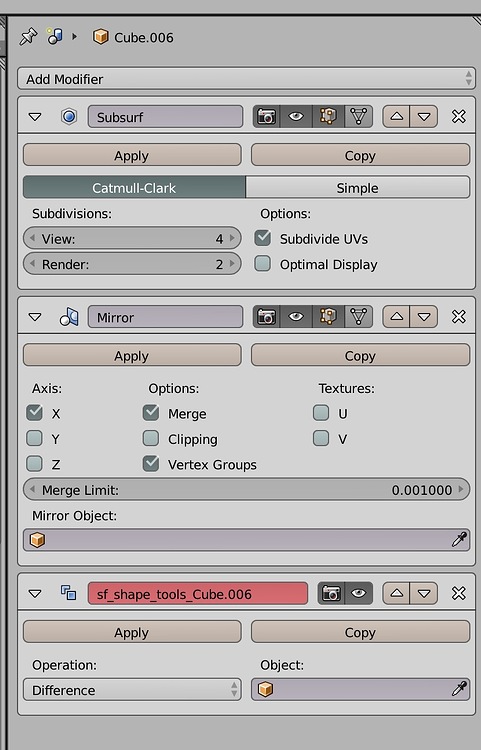Image resolution: width=481 pixels, height=750 pixels.
Task: Click the boolean modifier type icon
Action: (68, 593)
